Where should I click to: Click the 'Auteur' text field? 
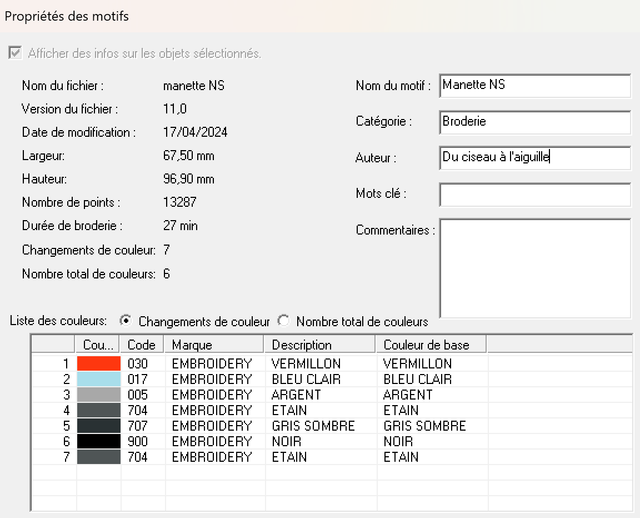534,157
